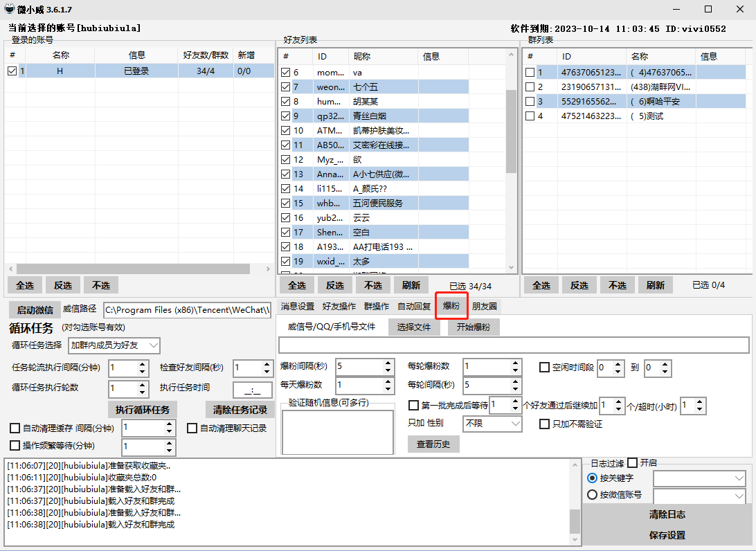Image resolution: width=756 pixels, height=551 pixels.
Task: Check group row 3 啊哈平安
Action: tap(530, 102)
